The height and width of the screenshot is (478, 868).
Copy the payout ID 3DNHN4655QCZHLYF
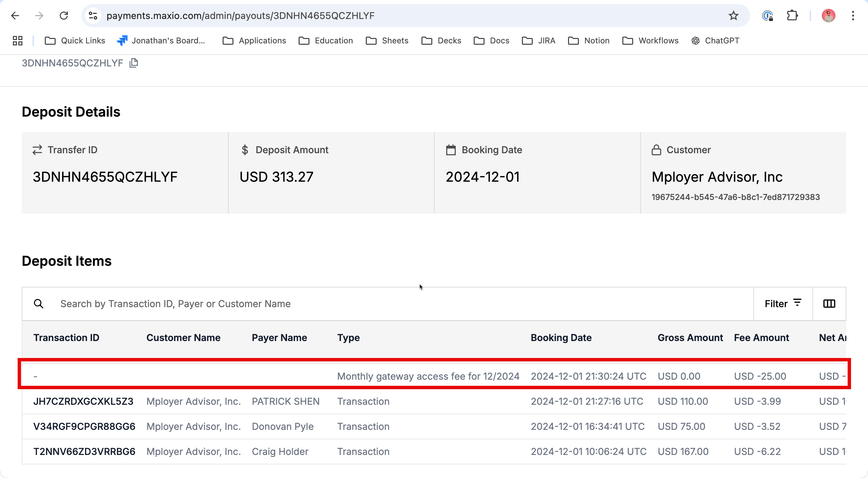134,63
